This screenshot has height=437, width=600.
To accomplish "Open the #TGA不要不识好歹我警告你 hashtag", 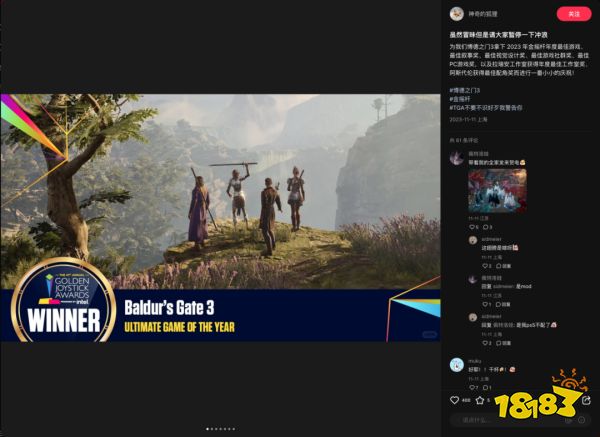I will coord(486,108).
